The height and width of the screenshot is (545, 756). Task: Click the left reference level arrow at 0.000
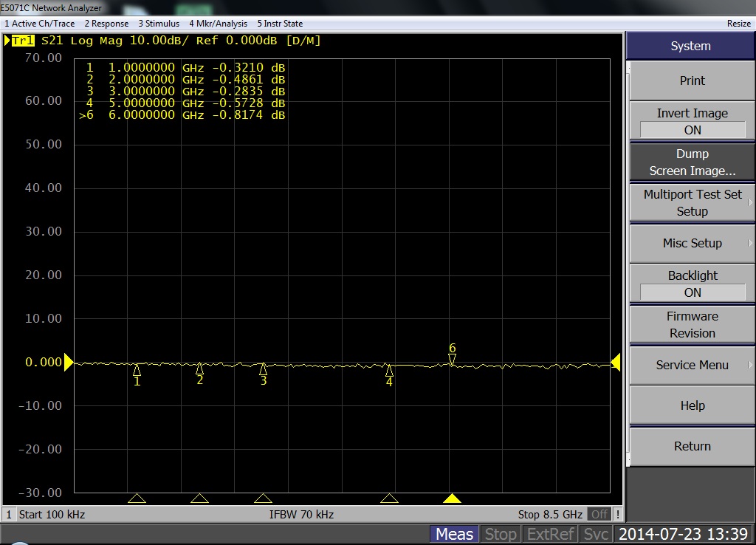[69, 362]
